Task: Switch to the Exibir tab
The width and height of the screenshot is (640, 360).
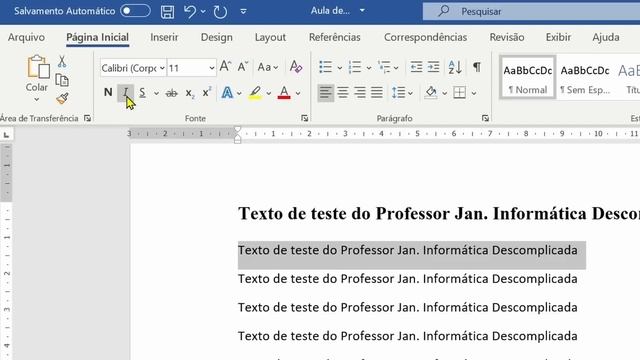Action: [x=558, y=37]
